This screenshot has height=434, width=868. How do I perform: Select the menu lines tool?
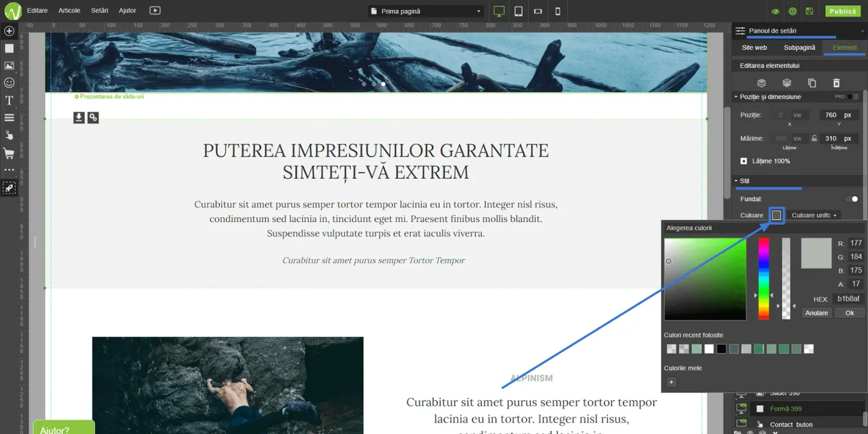tap(9, 117)
